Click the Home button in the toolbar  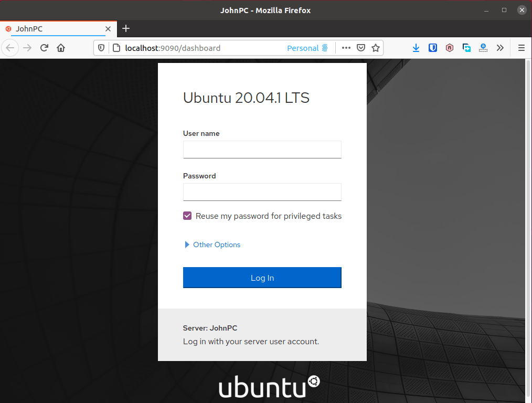click(60, 48)
